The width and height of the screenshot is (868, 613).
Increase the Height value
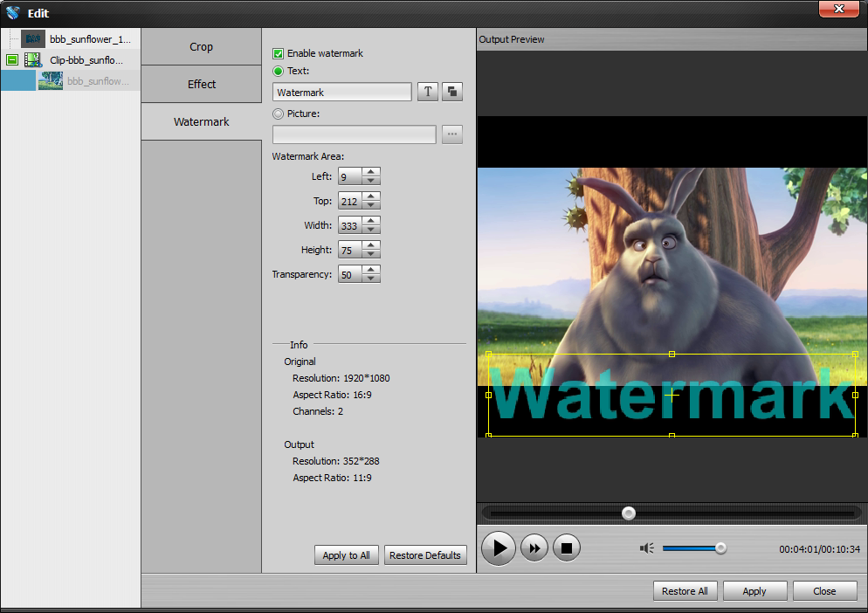(x=371, y=245)
